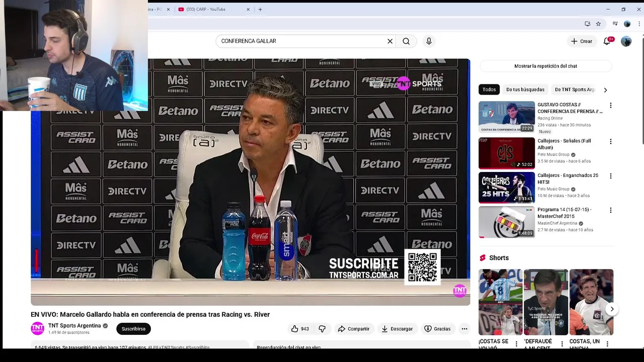Click the TNT Sports watermark in the video corner
The image size is (644, 362).
pyautogui.click(x=459, y=291)
